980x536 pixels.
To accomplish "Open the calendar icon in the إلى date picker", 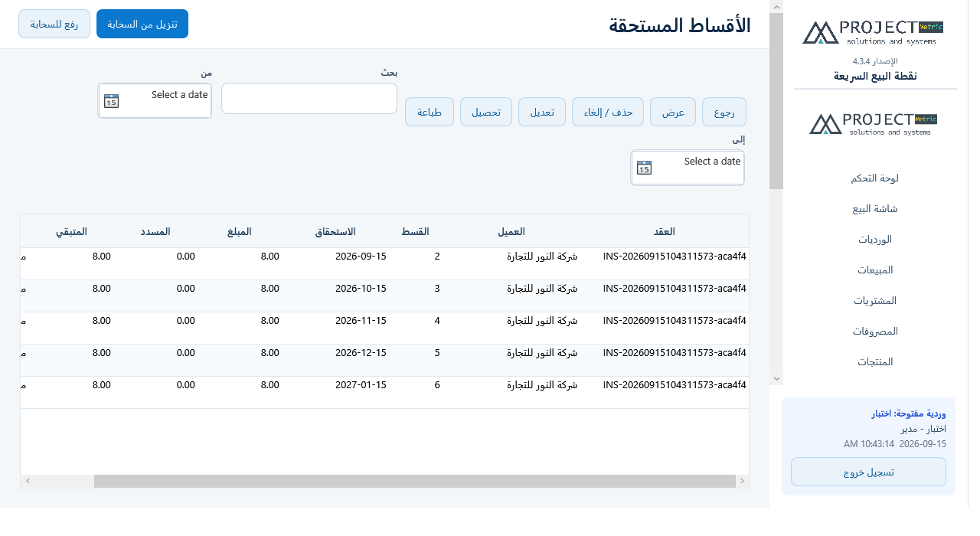I will (645, 168).
